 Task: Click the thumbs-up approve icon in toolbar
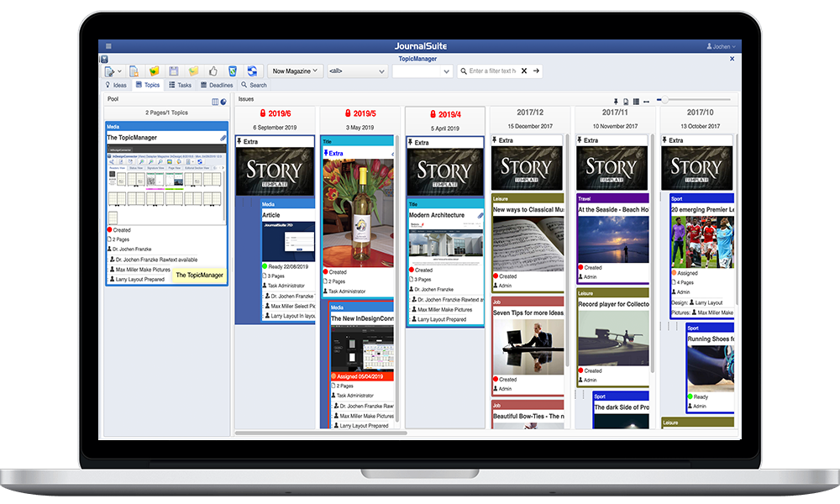tap(213, 71)
